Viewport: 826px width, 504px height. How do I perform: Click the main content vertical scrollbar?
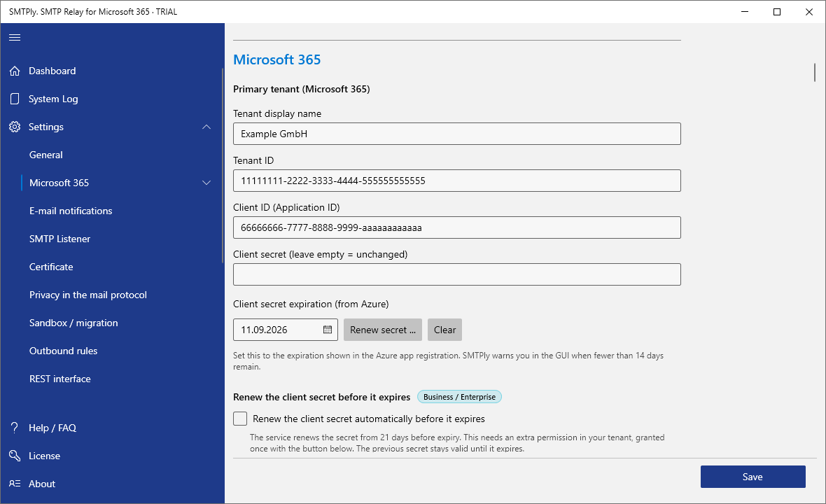point(814,72)
